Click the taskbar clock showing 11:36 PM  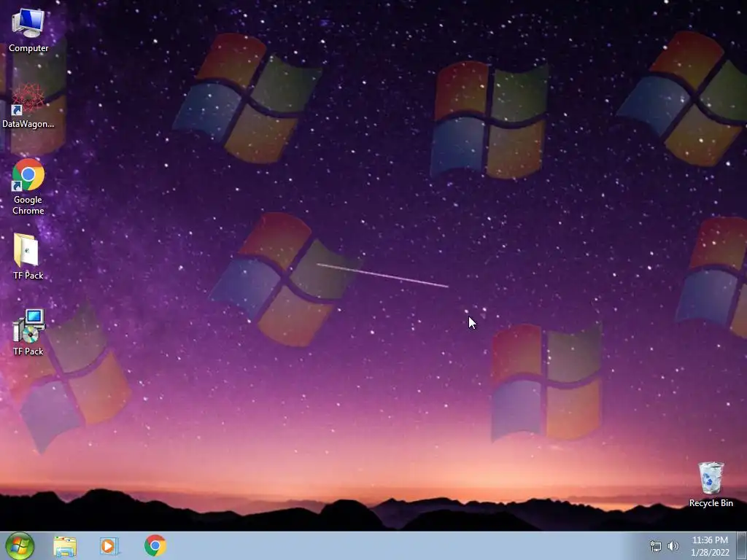click(710, 546)
